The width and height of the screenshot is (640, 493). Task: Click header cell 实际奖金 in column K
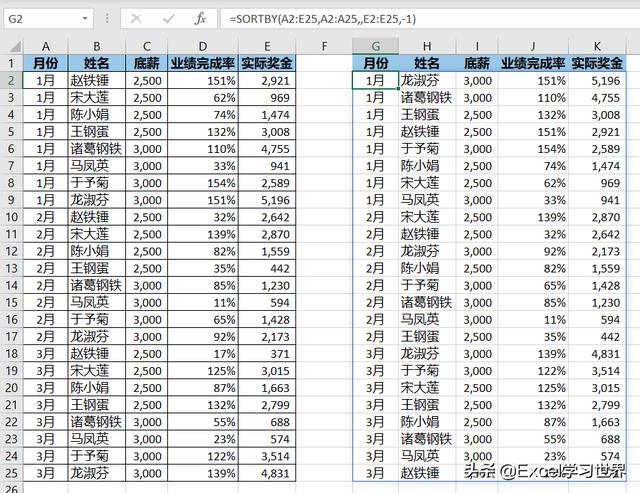(x=597, y=63)
